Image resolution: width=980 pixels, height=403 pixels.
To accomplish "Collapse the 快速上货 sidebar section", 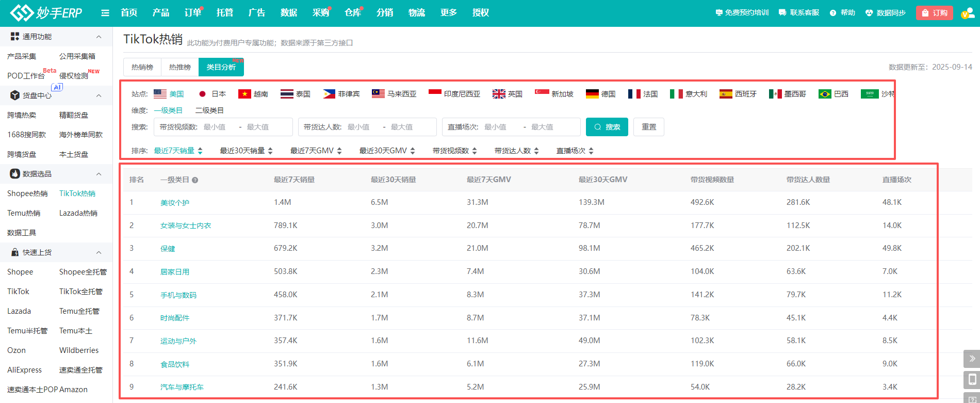I will 99,252.
